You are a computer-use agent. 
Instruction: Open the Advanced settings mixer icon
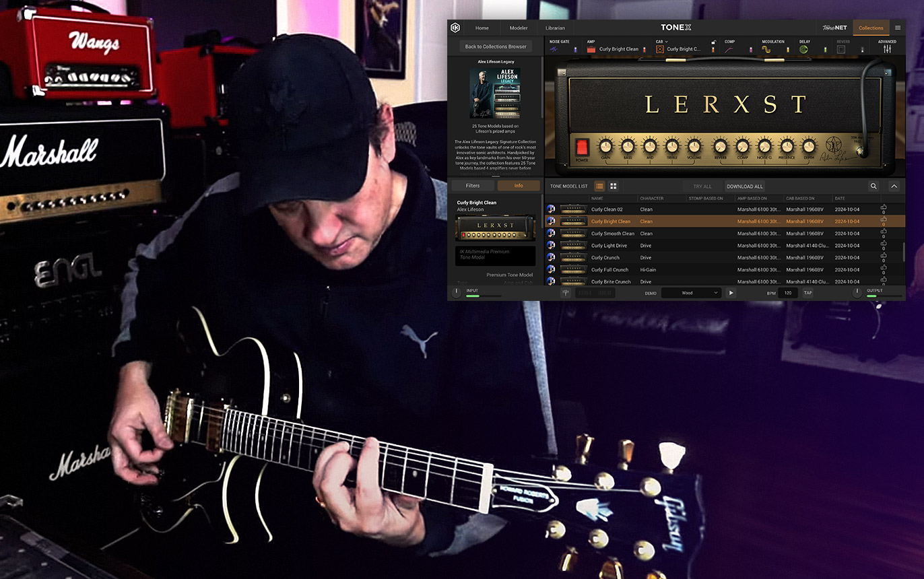887,49
